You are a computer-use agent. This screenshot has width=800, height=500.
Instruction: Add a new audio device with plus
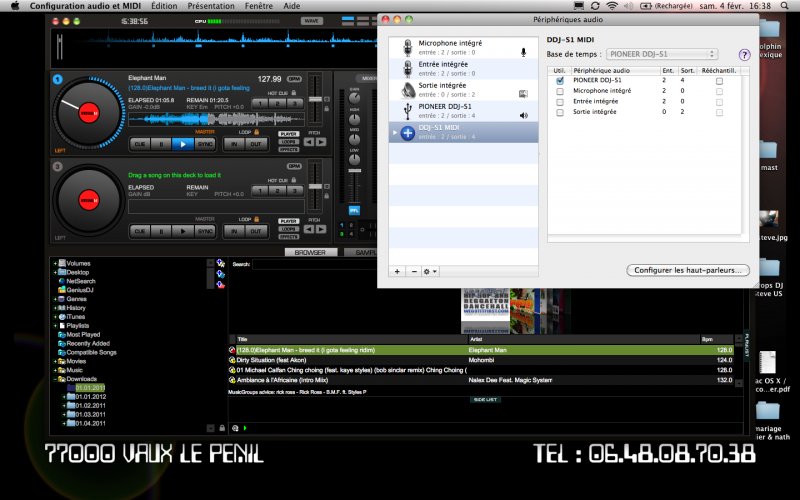click(397, 271)
